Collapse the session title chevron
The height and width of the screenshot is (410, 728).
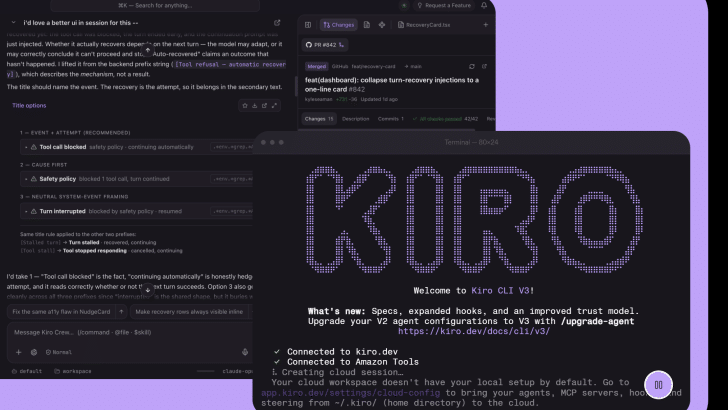pos(13,22)
